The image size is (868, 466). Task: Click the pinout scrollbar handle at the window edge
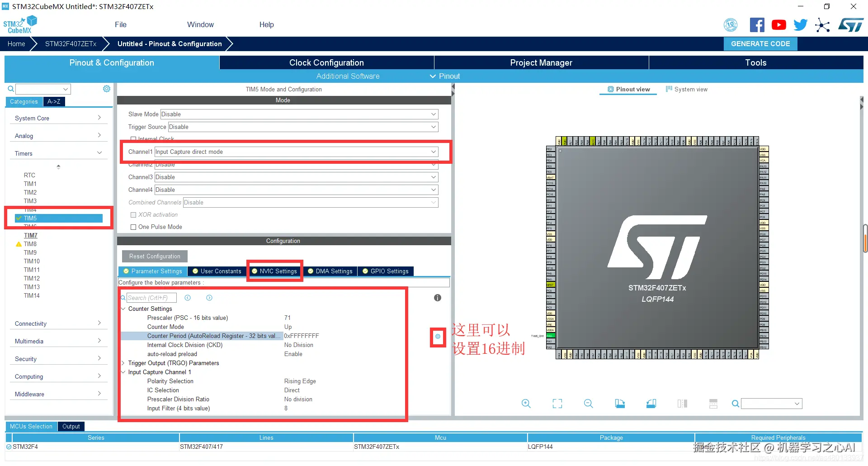pyautogui.click(x=865, y=238)
